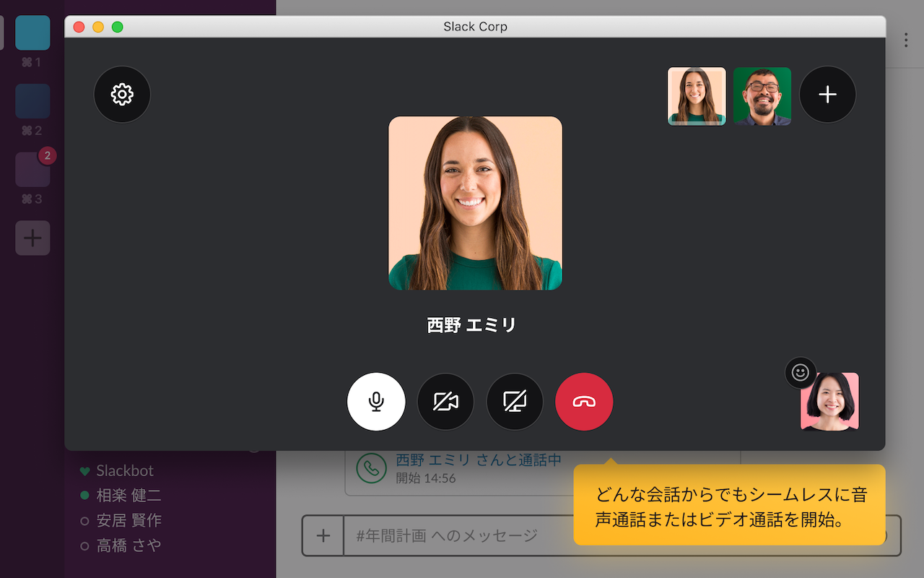Switch to the first workspace ⌘1

[x=32, y=33]
